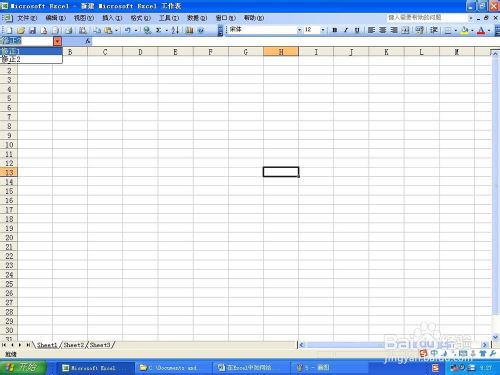Copy selection with the Copy icon

pos(97,30)
